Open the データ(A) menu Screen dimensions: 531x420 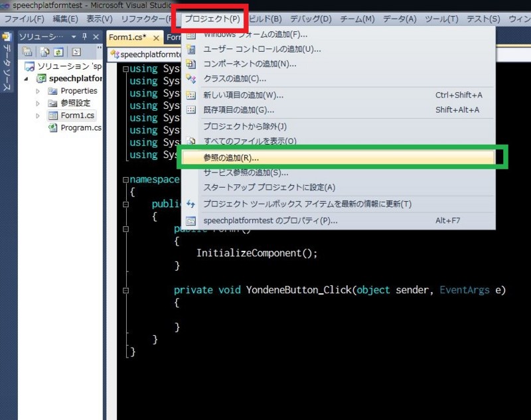400,19
